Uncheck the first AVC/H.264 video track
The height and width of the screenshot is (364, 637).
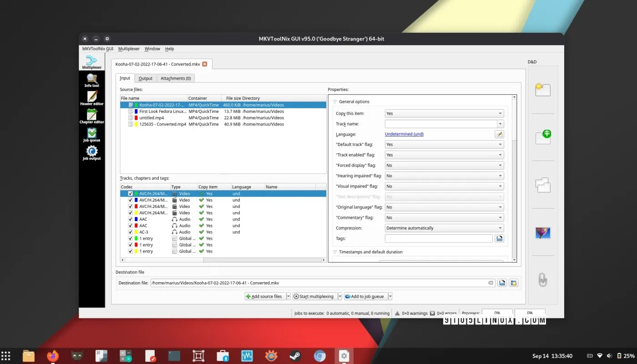(x=131, y=193)
